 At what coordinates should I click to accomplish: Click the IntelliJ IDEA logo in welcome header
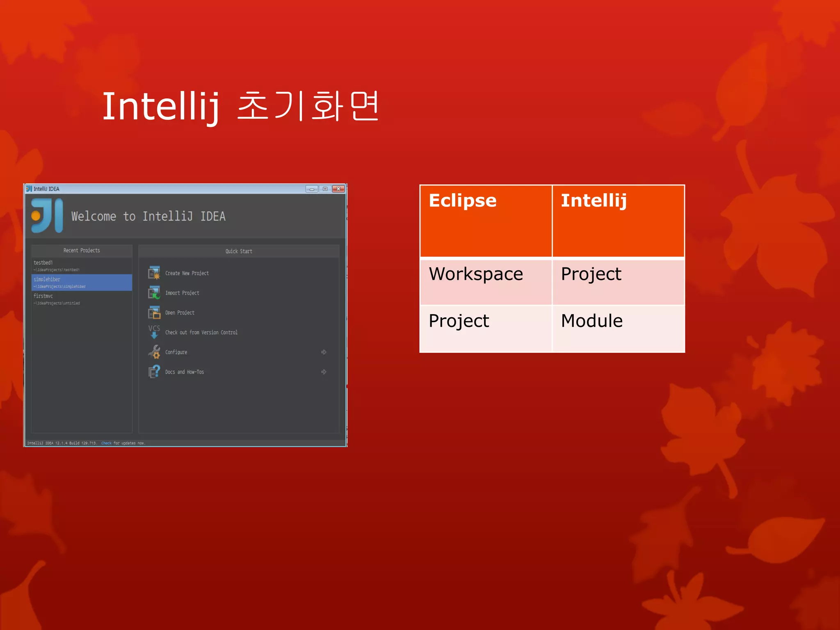pyautogui.click(x=47, y=216)
